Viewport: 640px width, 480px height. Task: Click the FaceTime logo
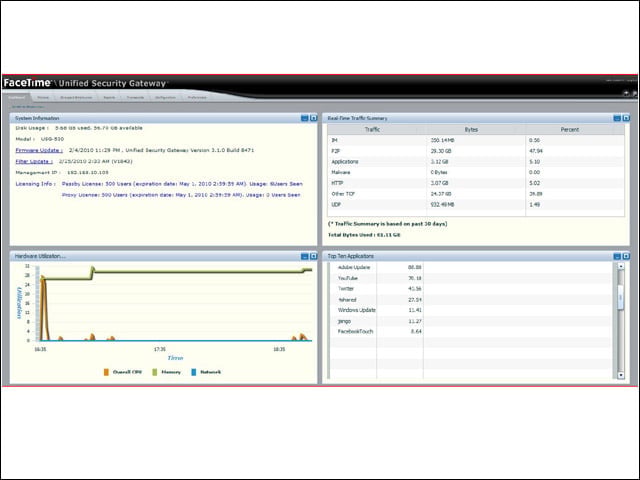27,83
